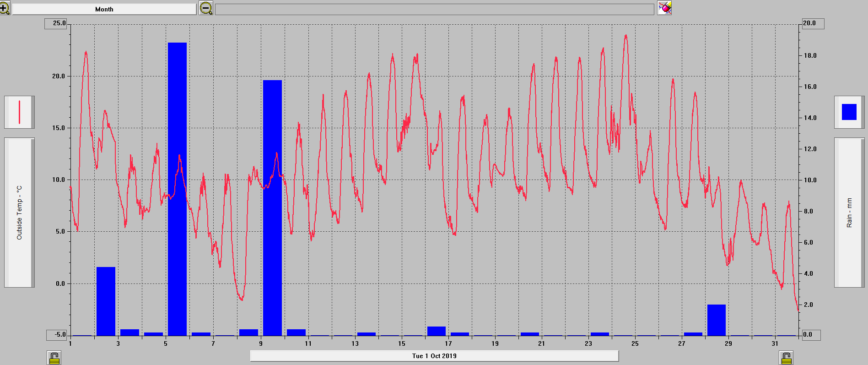
Task: Click the 0.0 rain axis minimum box
Action: coord(811,335)
